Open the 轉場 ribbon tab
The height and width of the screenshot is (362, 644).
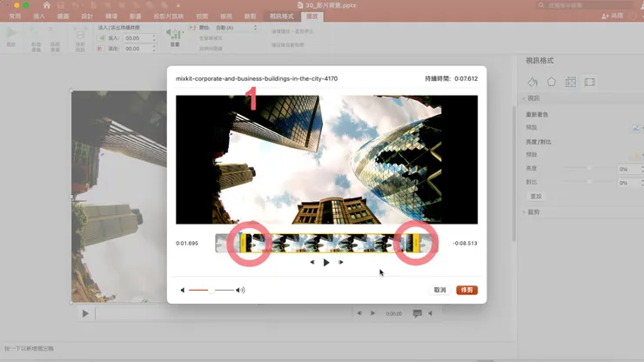click(x=111, y=17)
